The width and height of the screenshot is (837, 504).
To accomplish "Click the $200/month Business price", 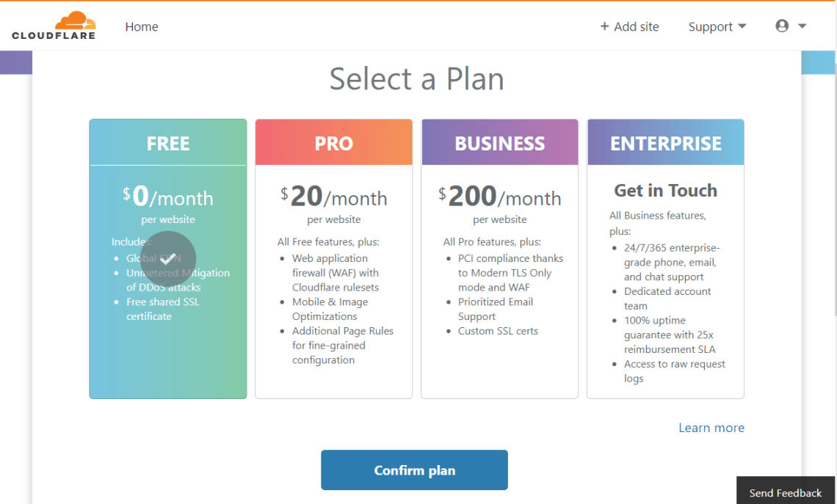I will click(x=499, y=197).
